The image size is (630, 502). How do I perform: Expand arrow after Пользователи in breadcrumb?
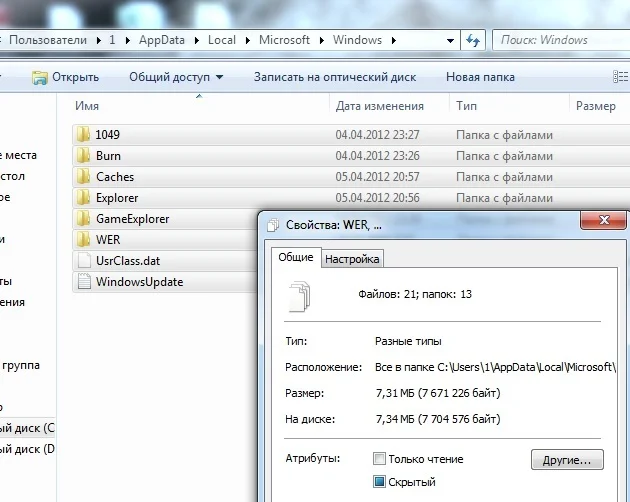click(x=98, y=40)
